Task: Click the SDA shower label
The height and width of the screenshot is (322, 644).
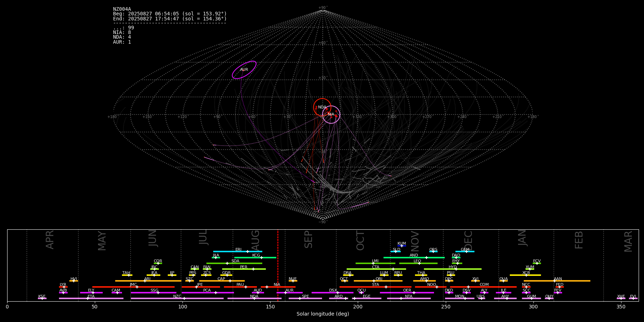Action: tap(235, 261)
